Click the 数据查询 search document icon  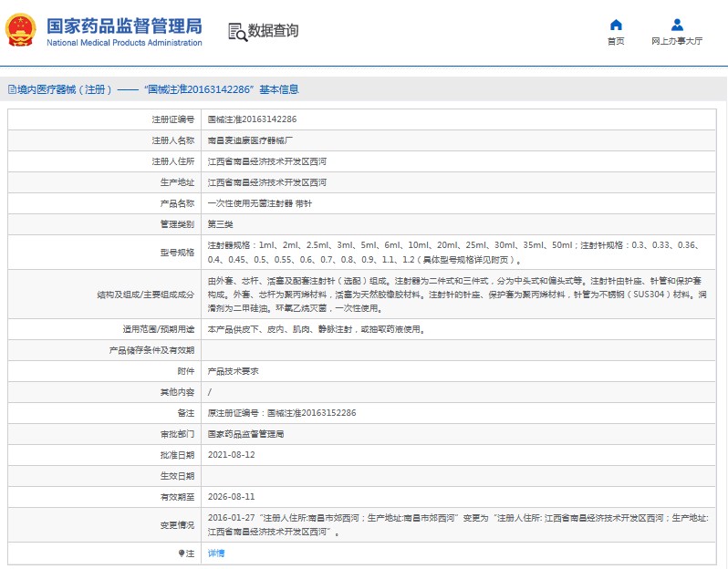coord(237,31)
